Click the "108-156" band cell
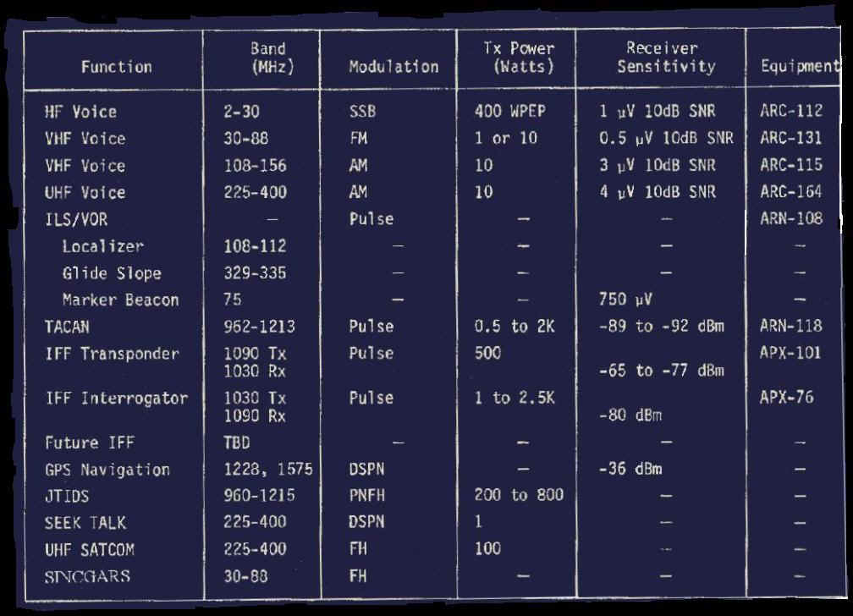The width and height of the screenshot is (853, 616). [x=256, y=166]
